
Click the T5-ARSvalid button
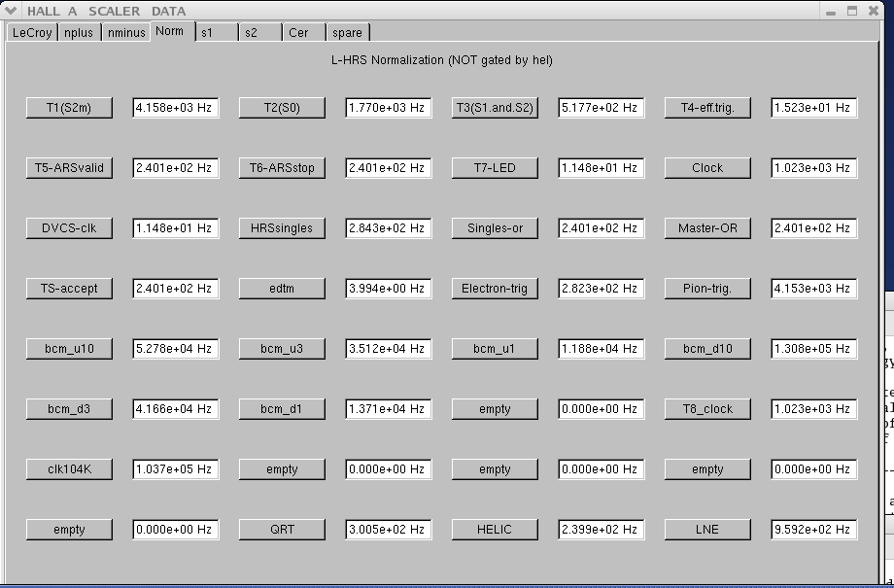(69, 168)
